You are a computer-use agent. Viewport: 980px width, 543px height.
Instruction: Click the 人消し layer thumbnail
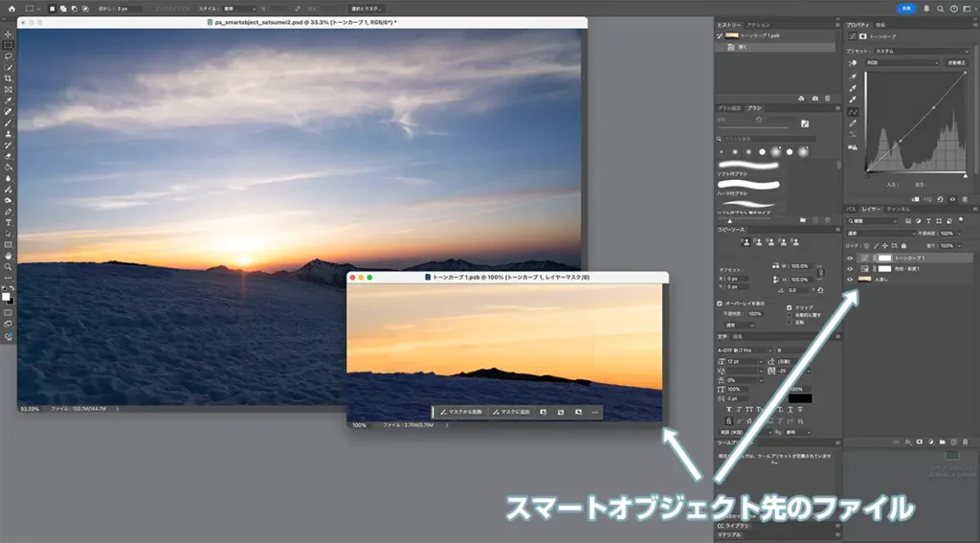pos(864,280)
